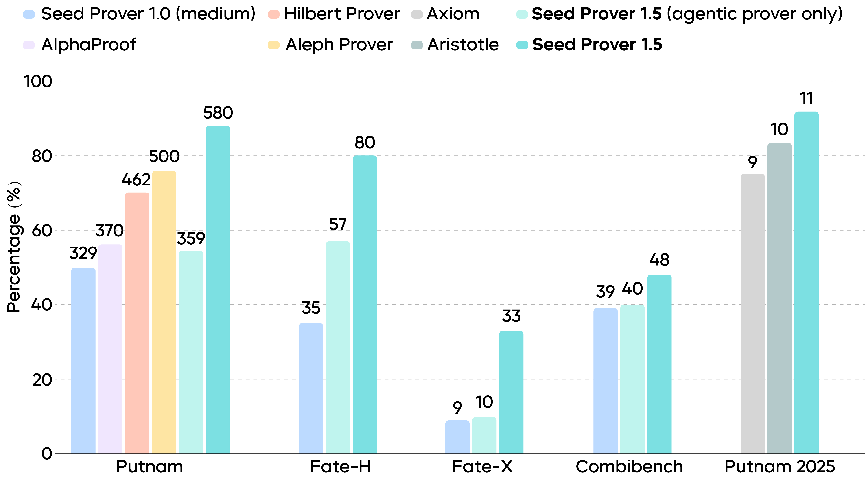Click the Percentage (%) y-axis title

14,247
